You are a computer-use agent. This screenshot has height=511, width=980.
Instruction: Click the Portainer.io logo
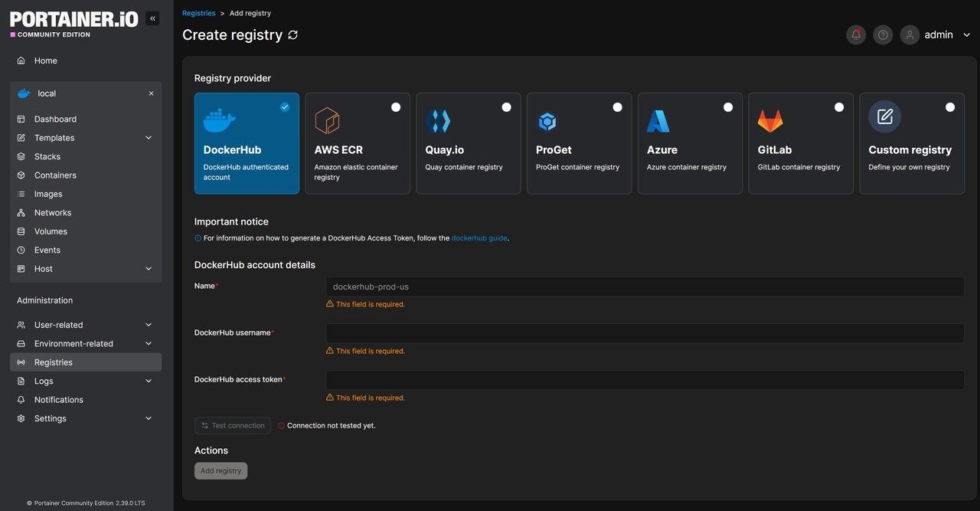click(x=74, y=23)
